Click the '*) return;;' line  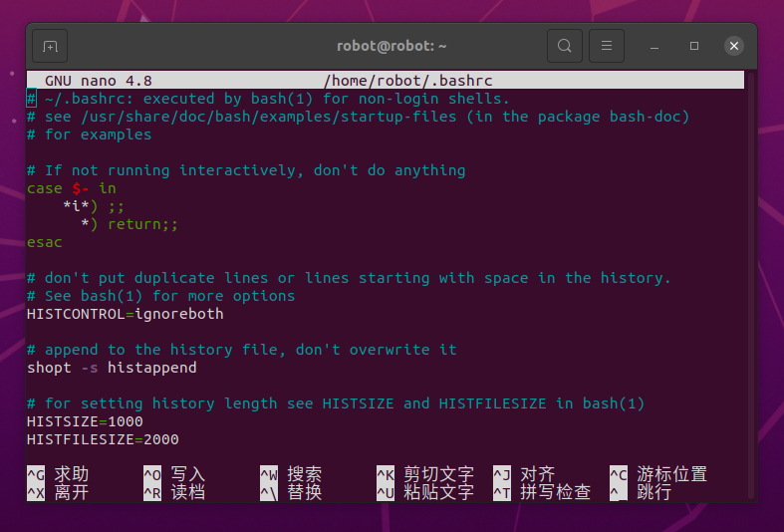coord(130,224)
